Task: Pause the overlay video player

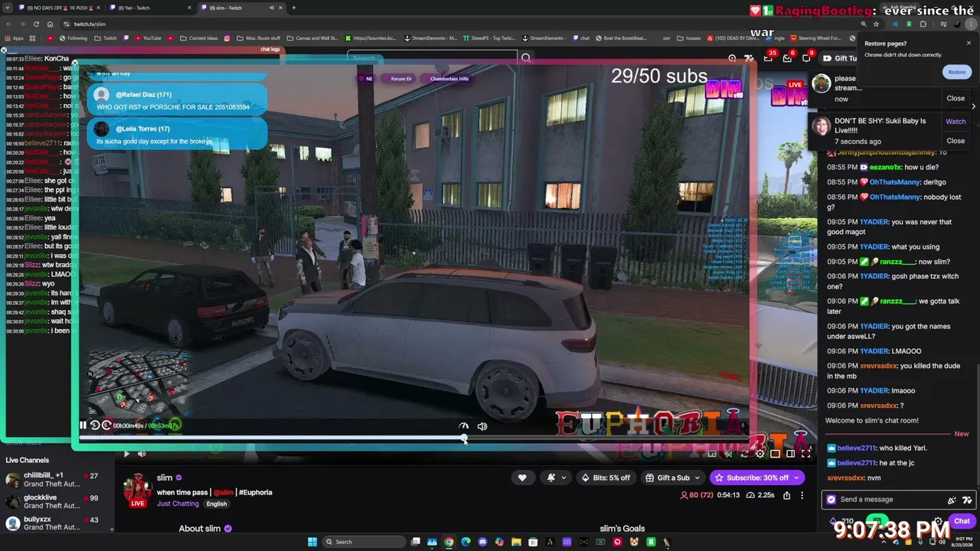Action: click(x=83, y=425)
